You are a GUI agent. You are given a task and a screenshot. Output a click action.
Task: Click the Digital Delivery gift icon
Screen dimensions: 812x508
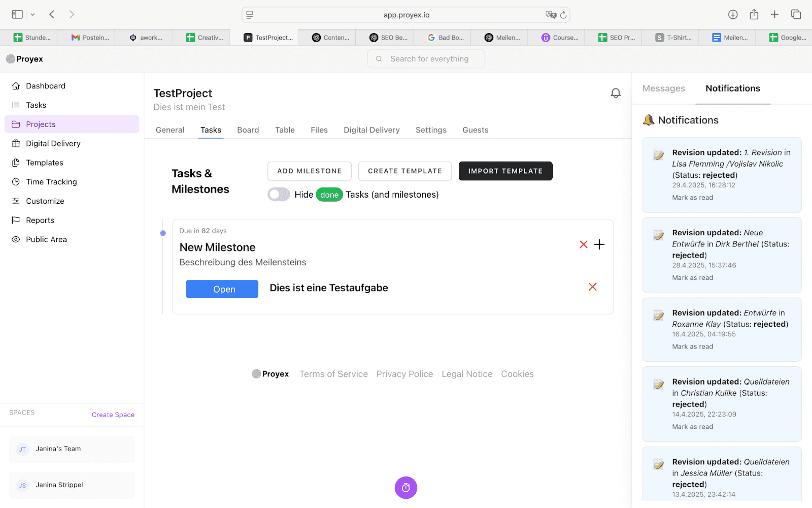[16, 143]
